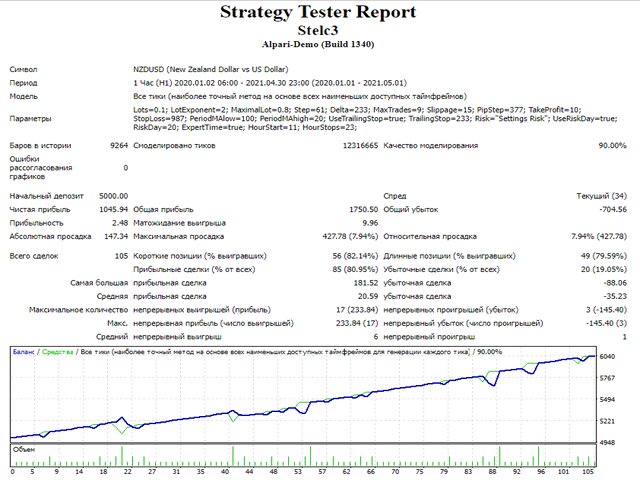Select the Параметры row label
This screenshot has height=480, width=640.
tap(30, 119)
